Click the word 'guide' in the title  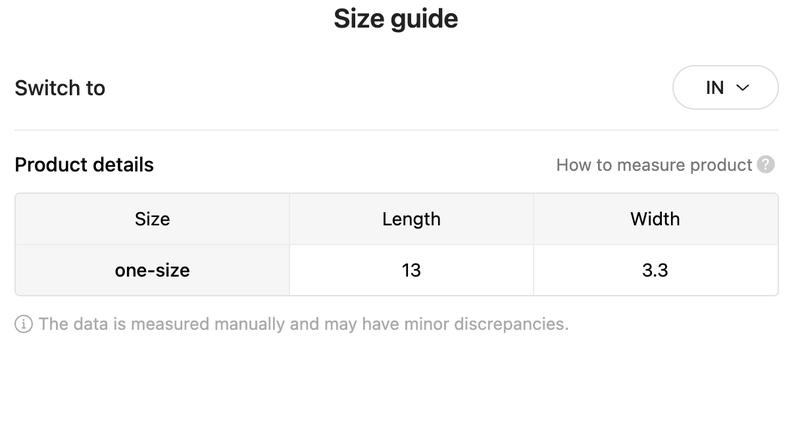pos(424,20)
